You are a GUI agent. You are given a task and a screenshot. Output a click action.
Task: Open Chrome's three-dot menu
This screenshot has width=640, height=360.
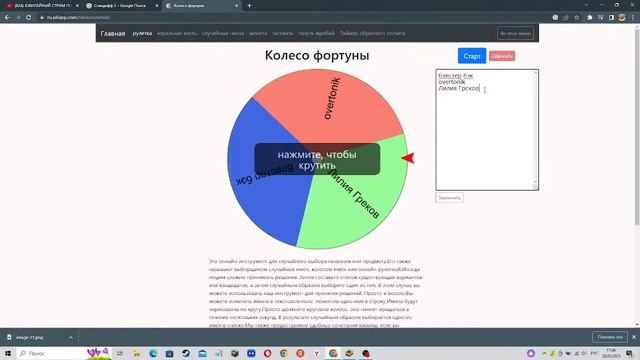click(x=633, y=18)
